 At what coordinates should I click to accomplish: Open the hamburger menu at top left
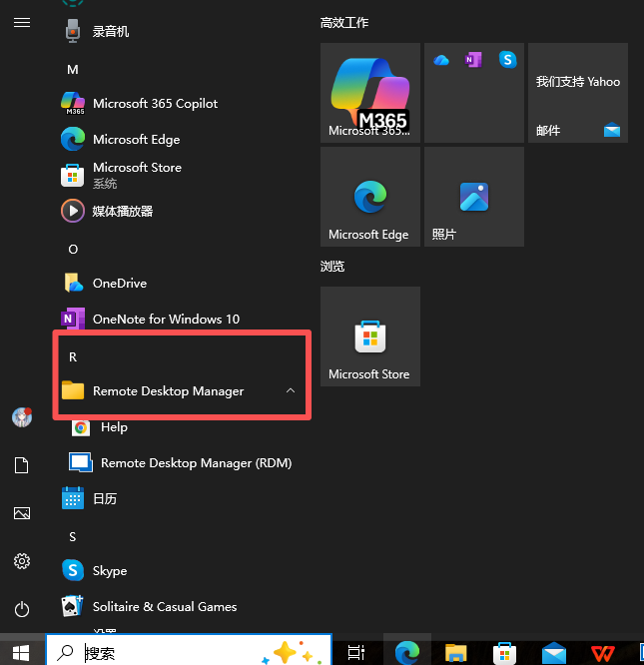22,23
